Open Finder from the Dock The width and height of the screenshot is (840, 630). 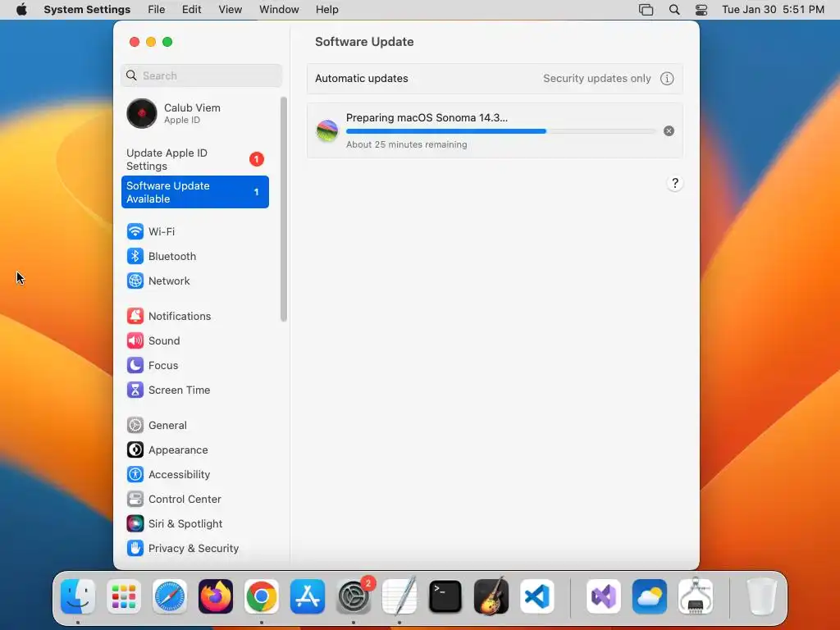(x=78, y=596)
